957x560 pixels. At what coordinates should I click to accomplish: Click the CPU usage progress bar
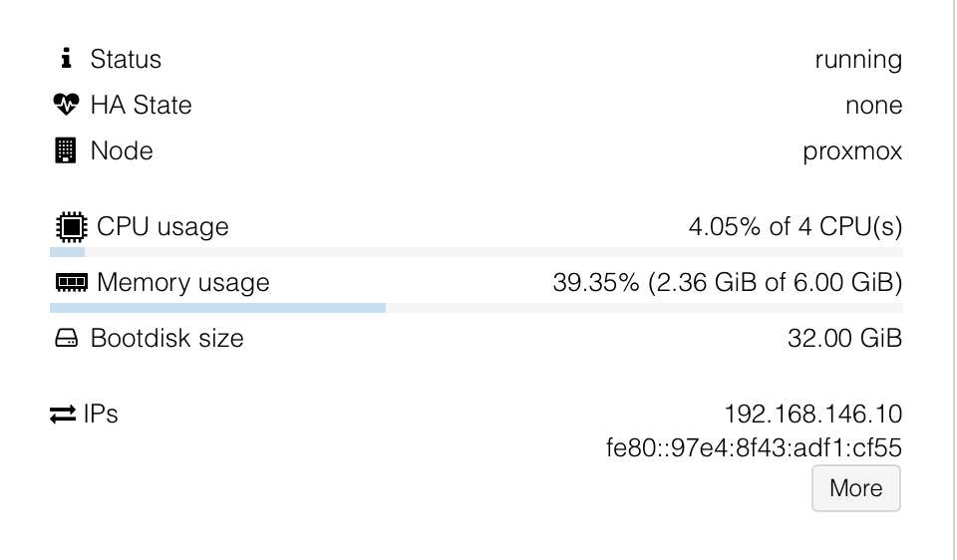click(x=477, y=252)
